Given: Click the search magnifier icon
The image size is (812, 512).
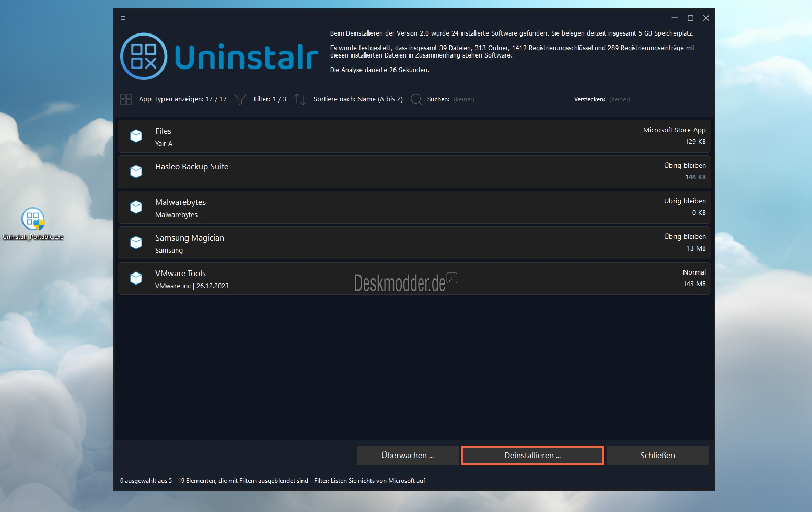Looking at the screenshot, I should click(x=416, y=99).
